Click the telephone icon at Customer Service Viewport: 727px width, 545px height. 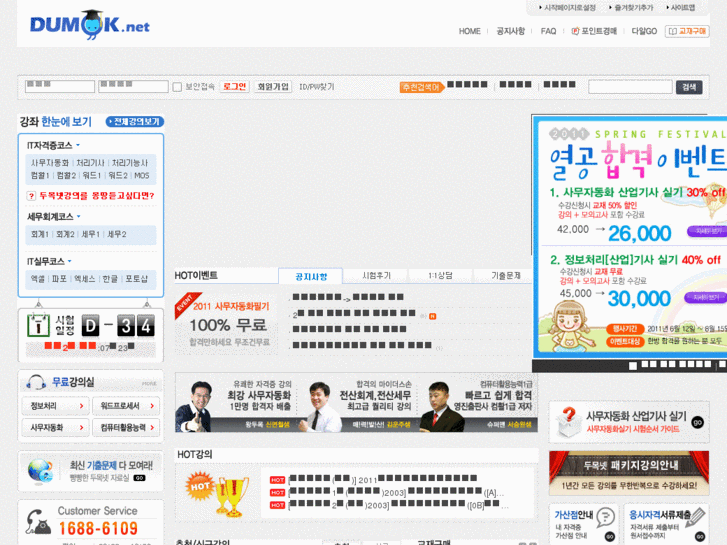38,522
